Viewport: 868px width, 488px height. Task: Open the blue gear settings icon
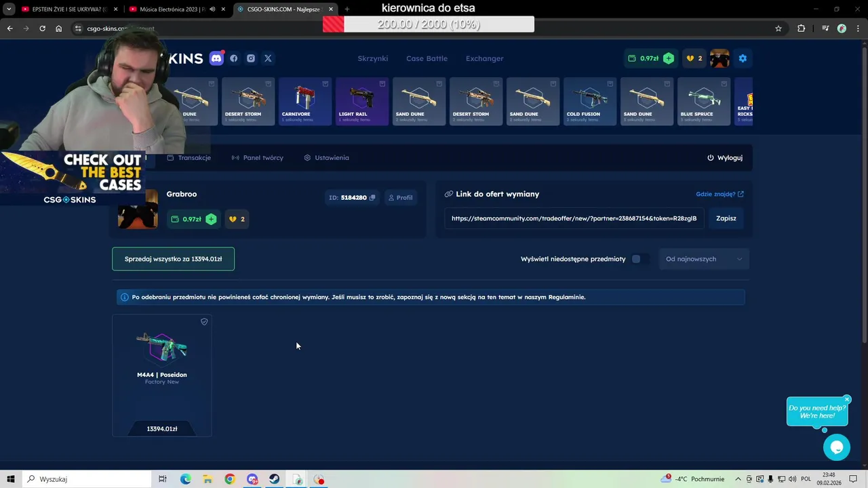743,58
